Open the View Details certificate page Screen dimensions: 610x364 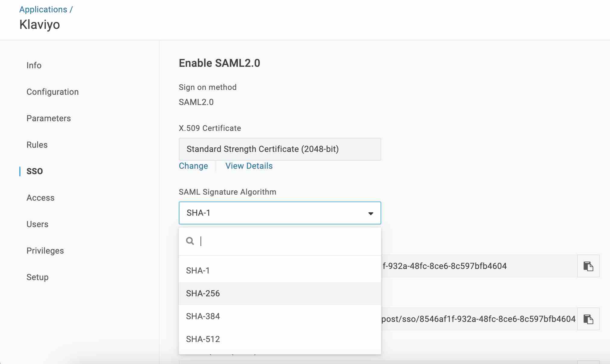point(248,165)
